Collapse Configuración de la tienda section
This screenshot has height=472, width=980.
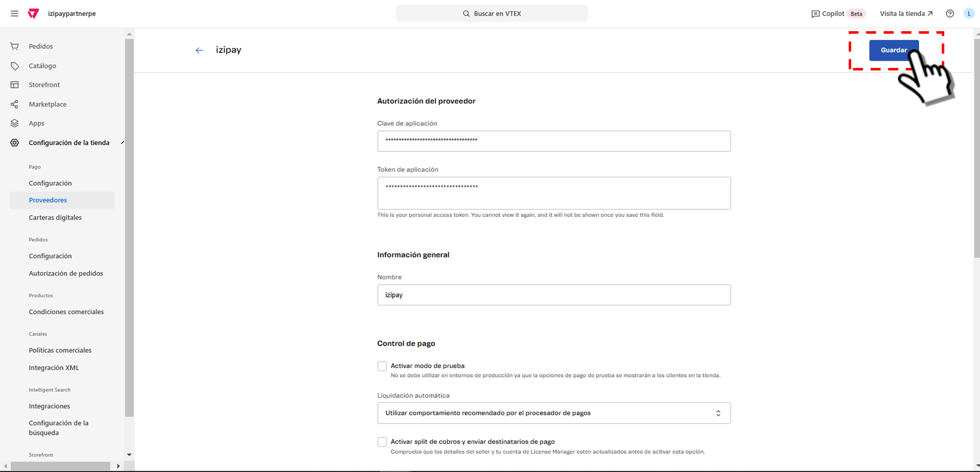click(x=122, y=143)
